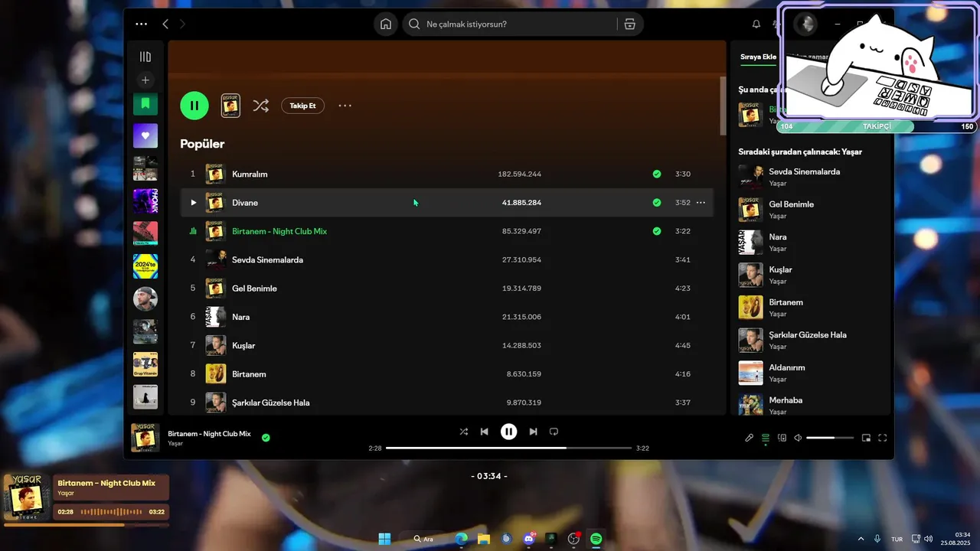
Task: Click Şarkılar Güzelse Hala in the popular list
Action: coord(271,403)
